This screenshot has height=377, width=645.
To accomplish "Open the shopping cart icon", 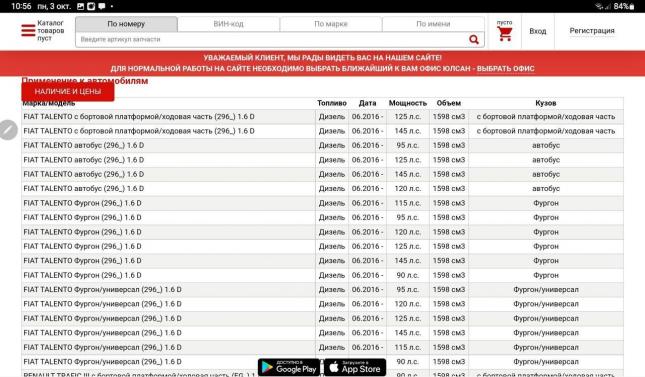I will click(504, 34).
